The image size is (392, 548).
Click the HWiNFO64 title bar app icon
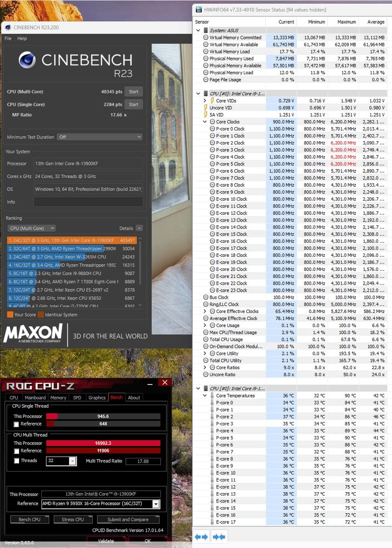tap(199, 10)
